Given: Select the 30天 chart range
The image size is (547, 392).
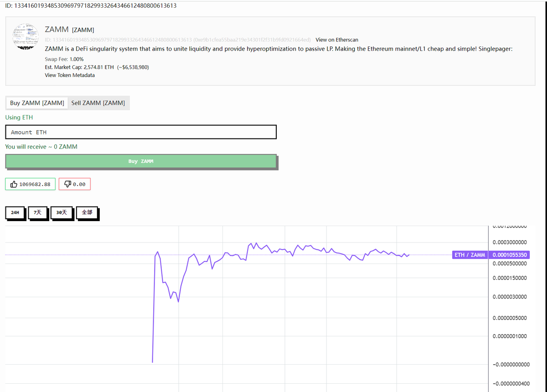Looking at the screenshot, I should (x=62, y=212).
